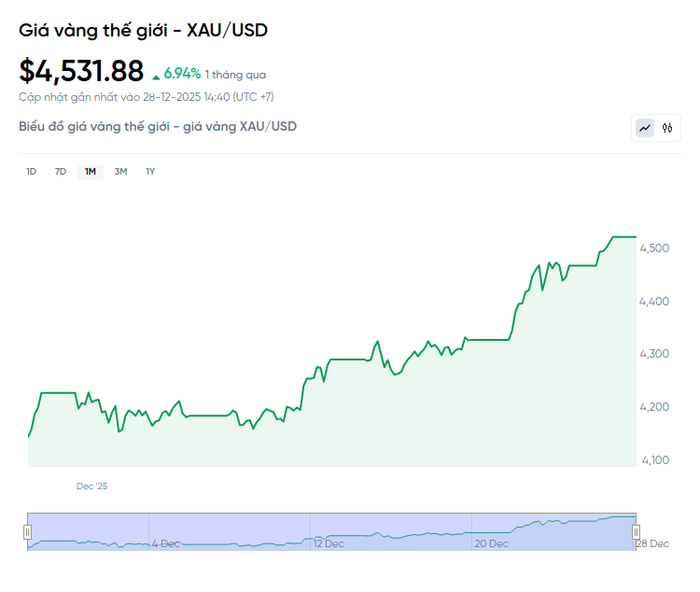700x592 pixels.
Task: Click the right handle of range navigator
Action: (638, 531)
